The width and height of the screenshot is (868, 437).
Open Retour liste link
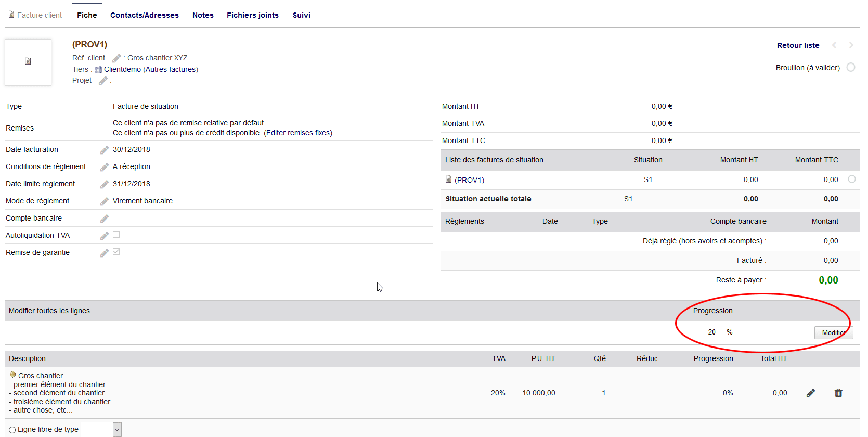tap(798, 45)
